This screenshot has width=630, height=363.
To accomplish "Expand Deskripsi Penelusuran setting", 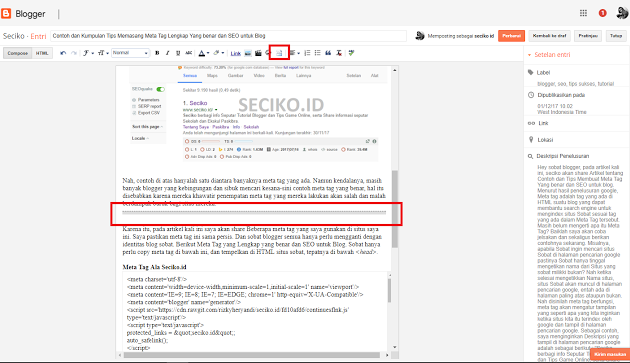I will pyautogui.click(x=558, y=156).
